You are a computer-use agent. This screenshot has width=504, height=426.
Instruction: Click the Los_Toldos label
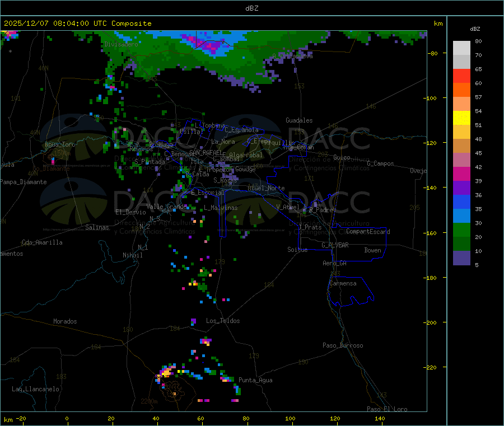point(223,321)
